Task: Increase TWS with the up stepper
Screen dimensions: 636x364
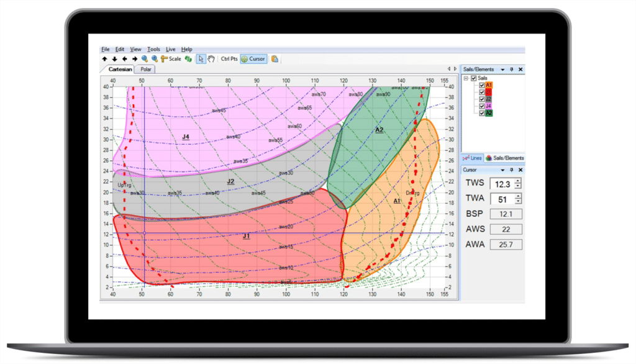Action: 518,181
